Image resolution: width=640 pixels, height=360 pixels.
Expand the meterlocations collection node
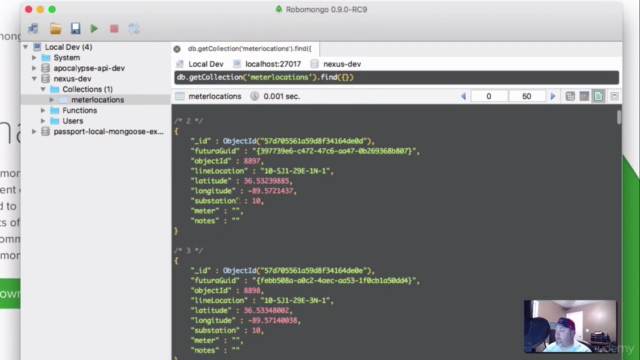point(51,100)
